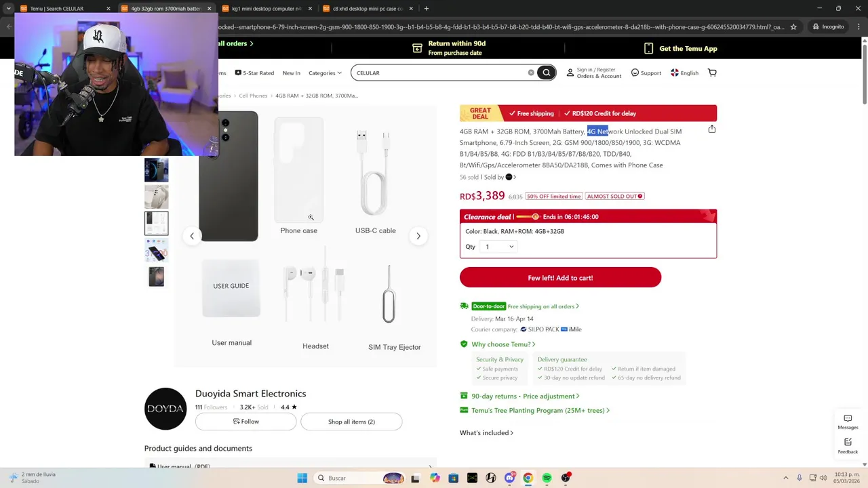This screenshot has width=868, height=488.
Task: Follow Duoyida Smart Electronics store
Action: tap(245, 422)
